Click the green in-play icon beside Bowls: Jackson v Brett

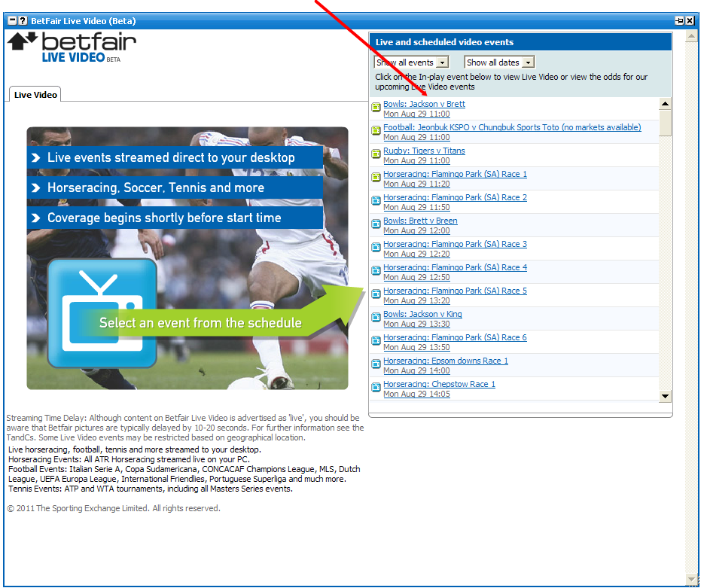coord(376,108)
